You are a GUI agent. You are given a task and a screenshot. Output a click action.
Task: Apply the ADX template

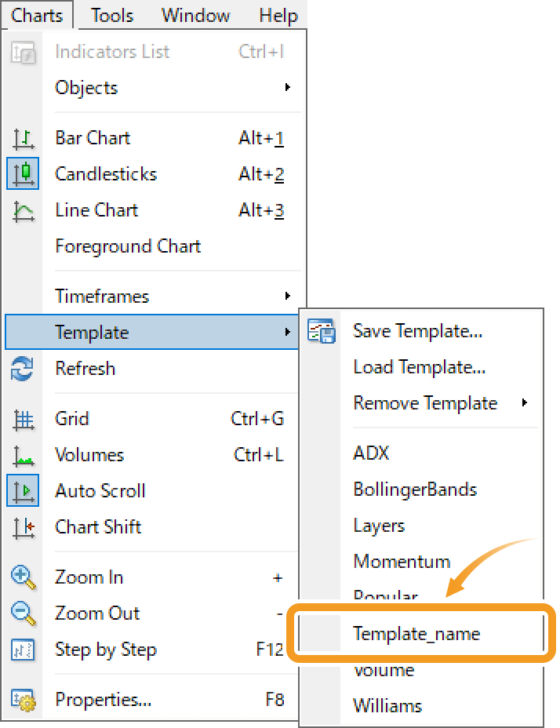371,453
